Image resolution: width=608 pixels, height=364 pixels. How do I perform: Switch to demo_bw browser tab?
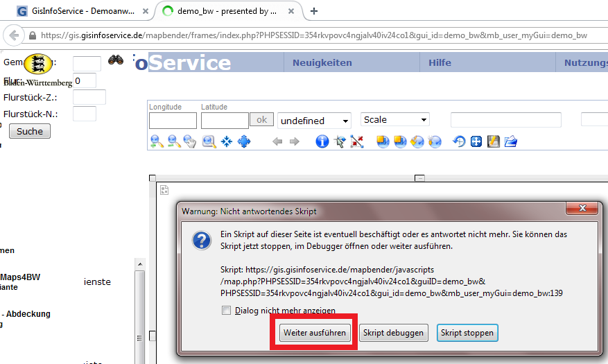[x=227, y=11]
